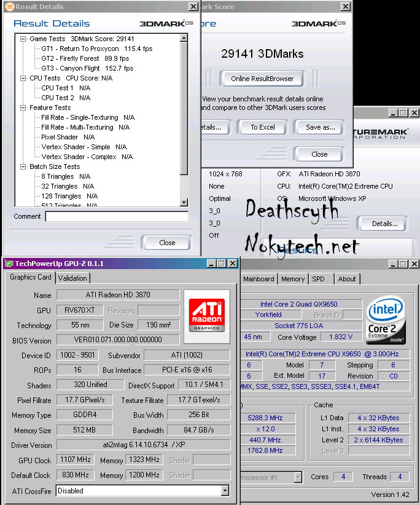Select GT1 - Return To Proxycon row
The image size is (420, 505).
point(97,49)
